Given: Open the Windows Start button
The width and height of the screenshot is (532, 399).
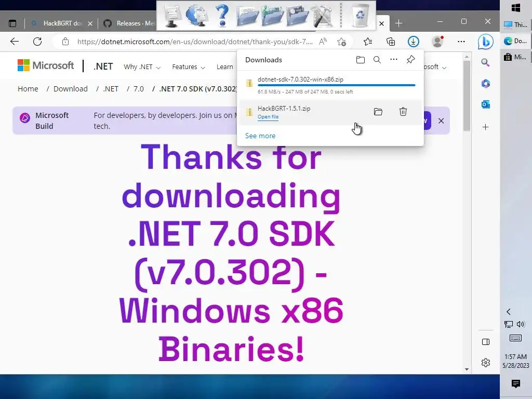Looking at the screenshot, I should pos(516,7).
